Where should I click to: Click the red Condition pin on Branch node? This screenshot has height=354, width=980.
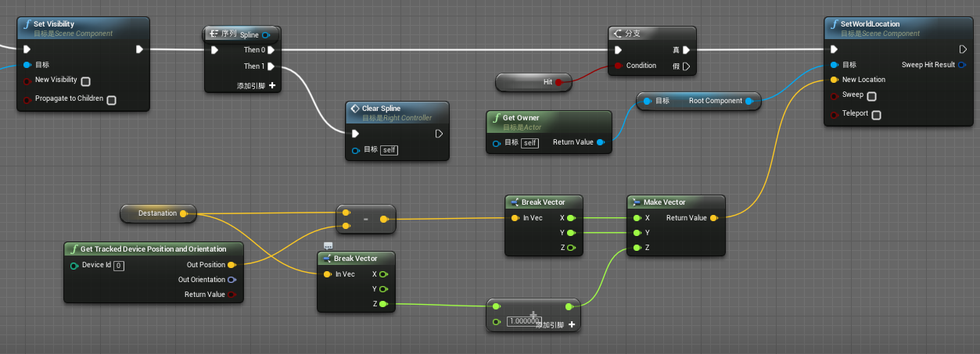[618, 66]
